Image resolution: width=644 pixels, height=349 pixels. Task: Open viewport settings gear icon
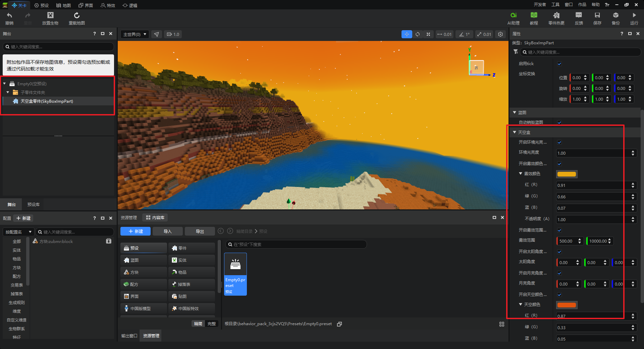pos(500,34)
